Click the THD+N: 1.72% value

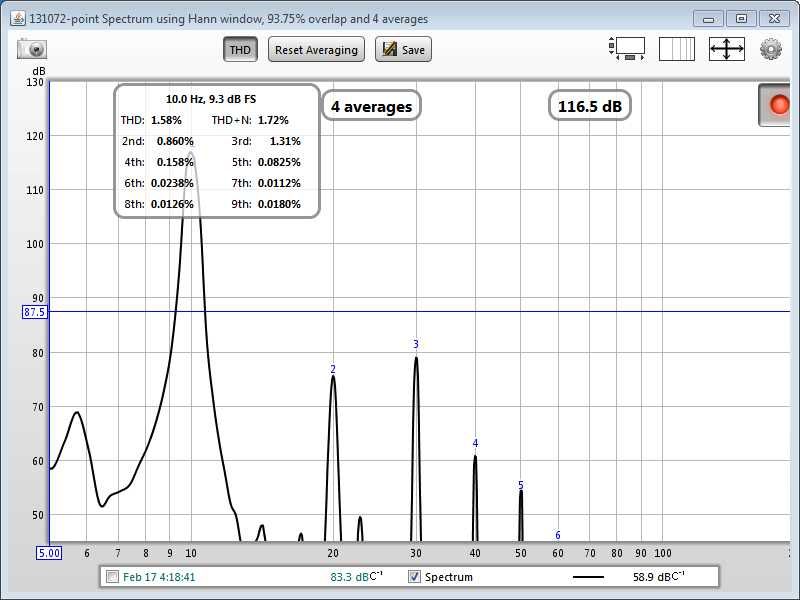click(273, 120)
